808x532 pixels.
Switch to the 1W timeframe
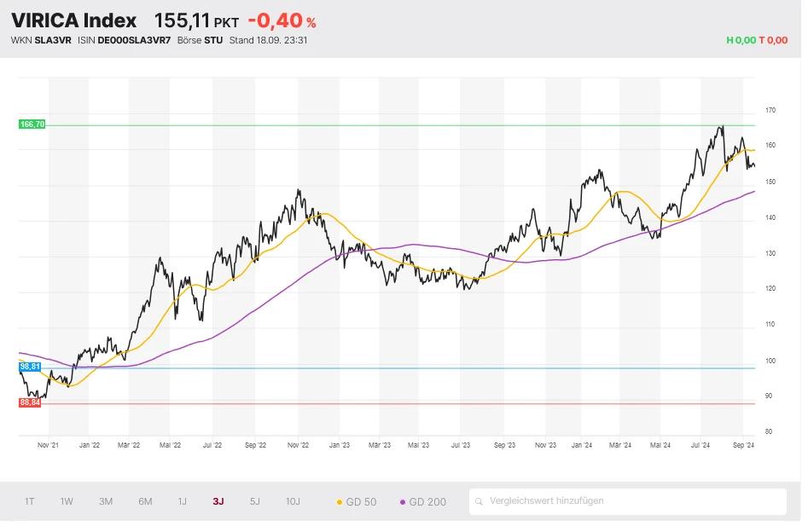(x=67, y=501)
